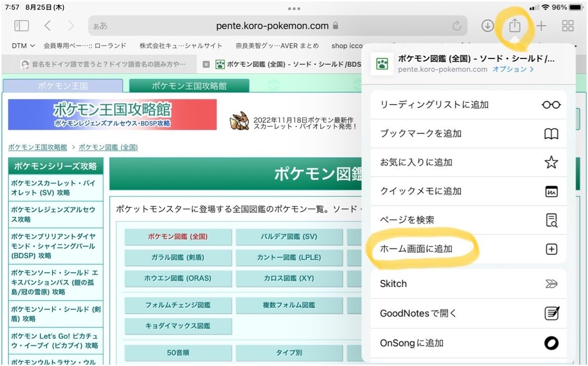Click the キョダイマックス図鑑 button
Viewport: 588px width, 366px height.
pyautogui.click(x=178, y=326)
